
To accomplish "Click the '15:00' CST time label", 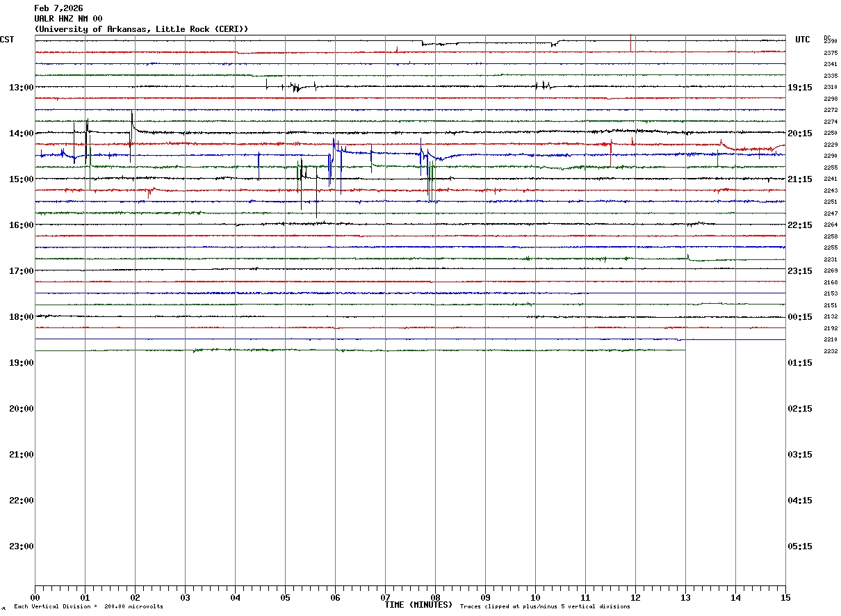I will [22, 179].
